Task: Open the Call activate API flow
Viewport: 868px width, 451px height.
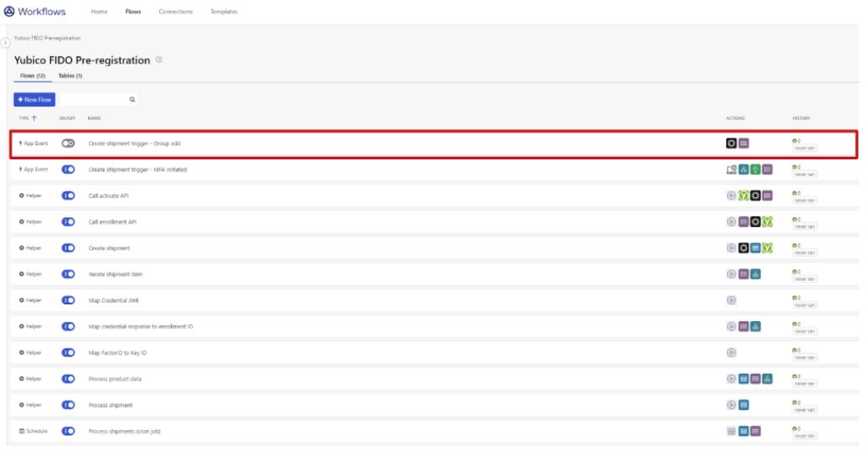Action: (109, 195)
